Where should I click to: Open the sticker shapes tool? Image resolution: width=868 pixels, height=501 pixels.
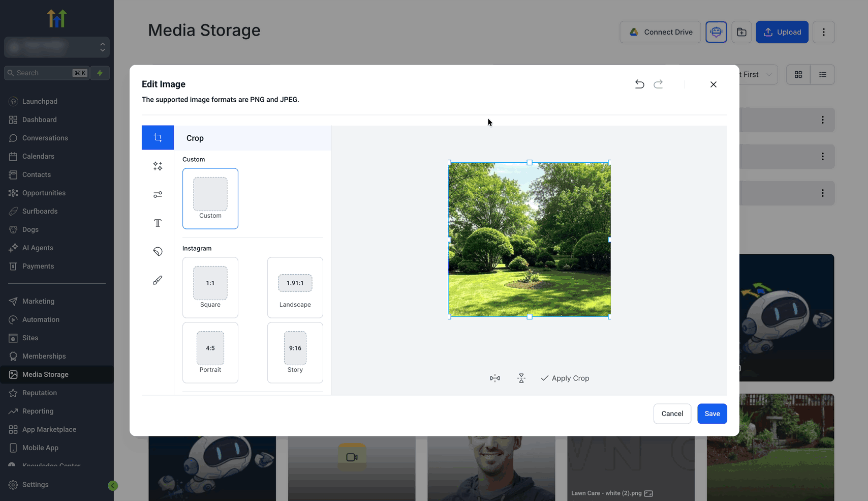[x=158, y=252]
